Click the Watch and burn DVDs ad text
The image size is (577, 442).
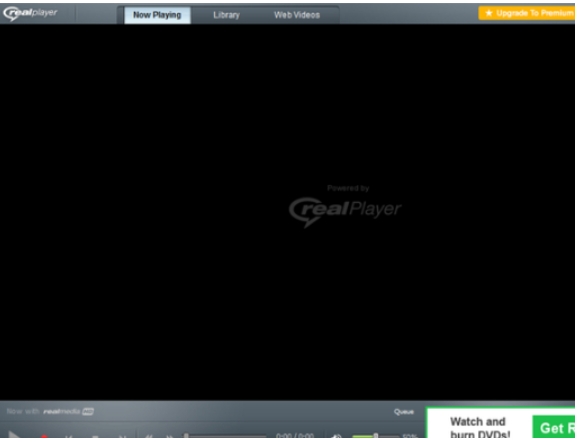pos(479,427)
